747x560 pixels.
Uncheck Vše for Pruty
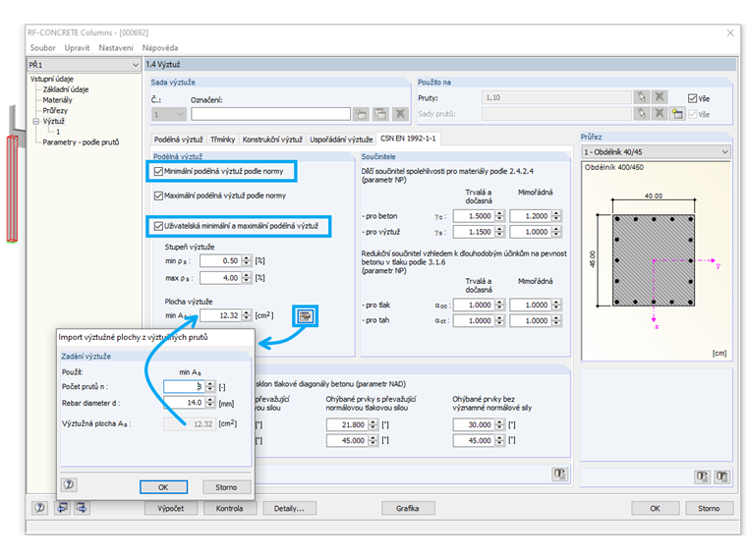tap(692, 98)
